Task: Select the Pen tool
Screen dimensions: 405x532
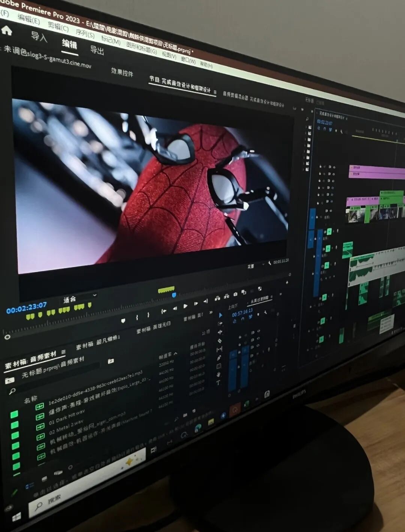Action: (219, 358)
